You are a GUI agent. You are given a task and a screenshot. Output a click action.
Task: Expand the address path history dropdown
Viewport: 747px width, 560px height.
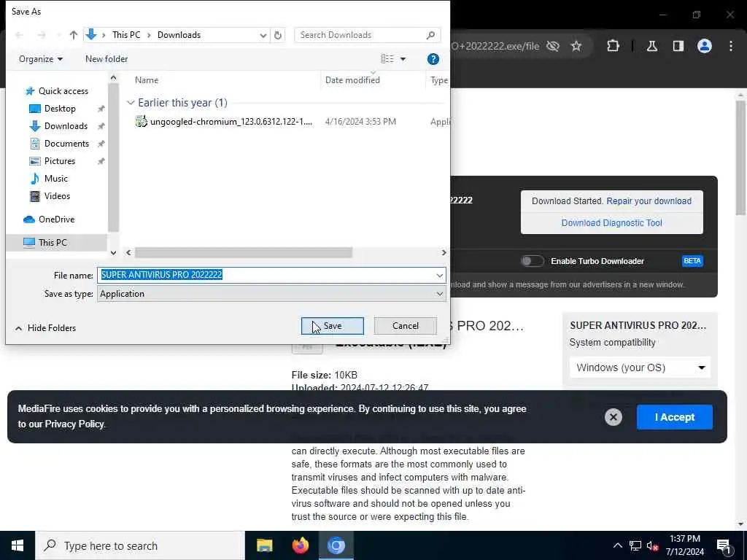[x=263, y=35]
